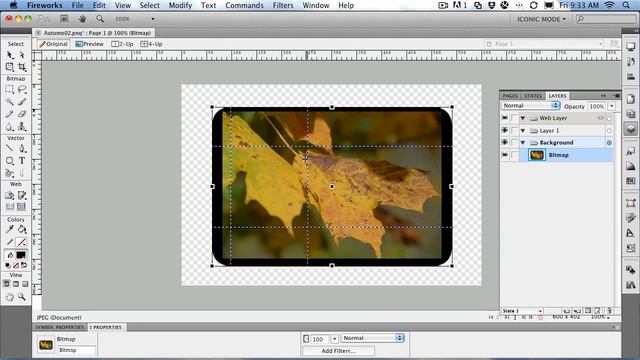Switch to Original view
640x360 pixels.
click(53, 44)
